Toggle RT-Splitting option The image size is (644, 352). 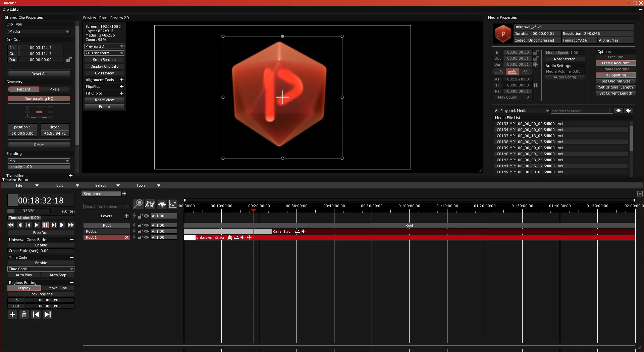(x=615, y=75)
